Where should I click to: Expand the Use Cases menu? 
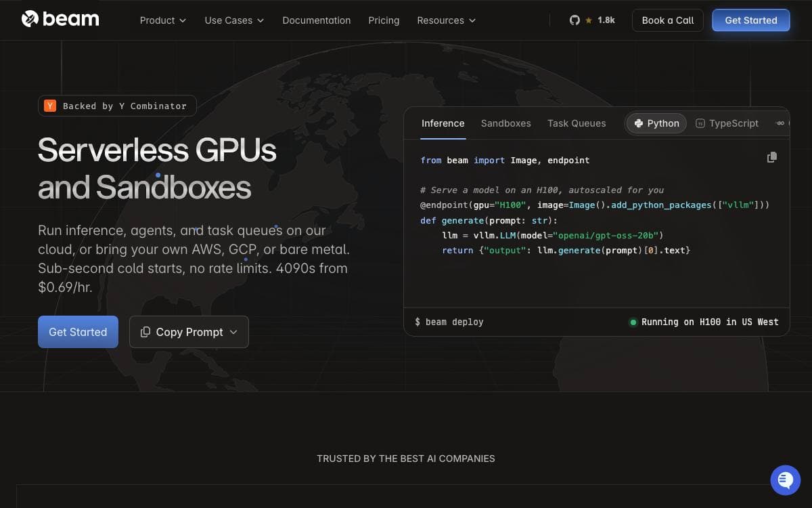pos(234,20)
